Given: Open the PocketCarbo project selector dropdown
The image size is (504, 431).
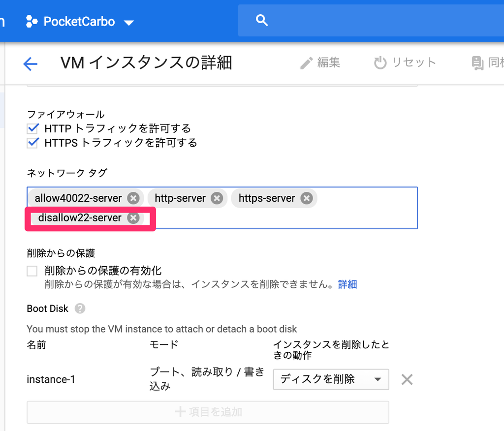Looking at the screenshot, I should coord(80,22).
